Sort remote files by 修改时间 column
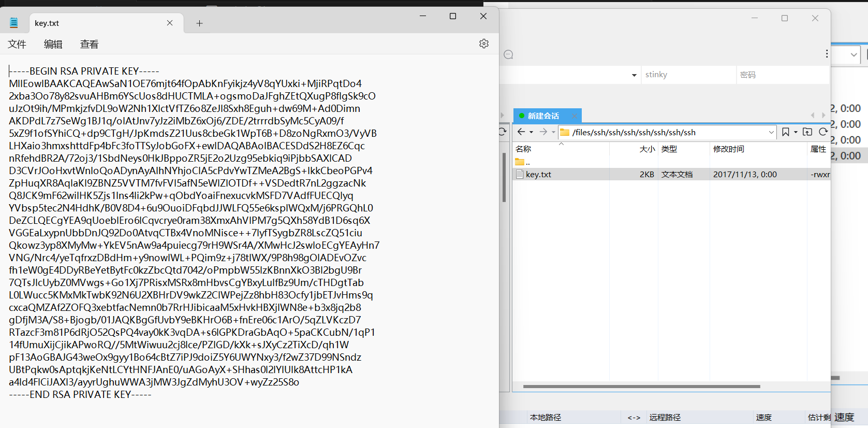 point(758,149)
